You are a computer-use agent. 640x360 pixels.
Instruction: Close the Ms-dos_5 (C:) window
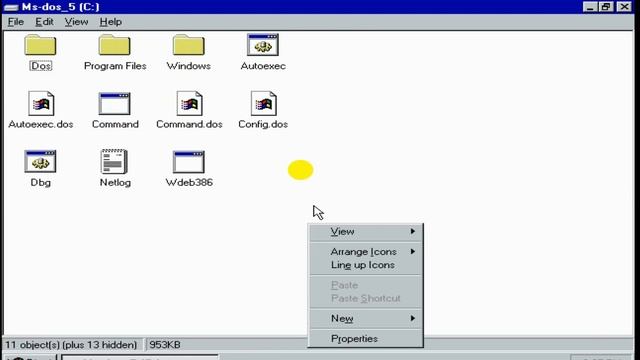[624, 7]
